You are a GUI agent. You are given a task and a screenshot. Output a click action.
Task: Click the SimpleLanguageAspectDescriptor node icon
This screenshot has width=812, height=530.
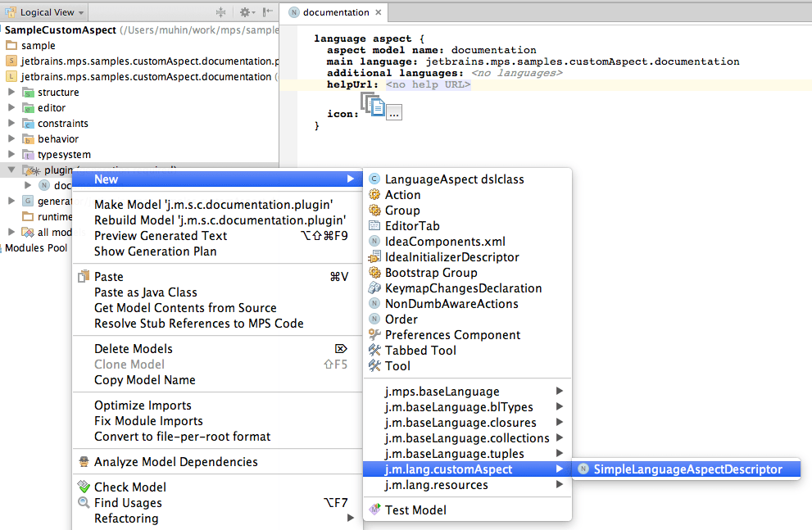coord(583,469)
